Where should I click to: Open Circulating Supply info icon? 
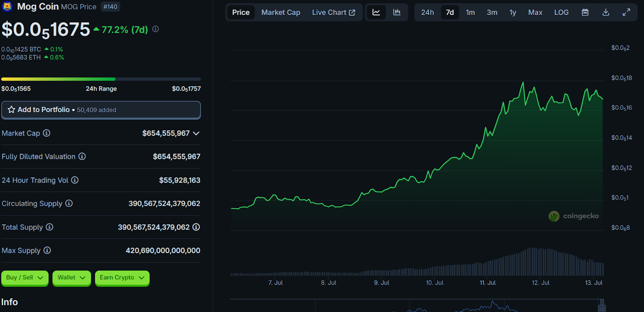69,204
